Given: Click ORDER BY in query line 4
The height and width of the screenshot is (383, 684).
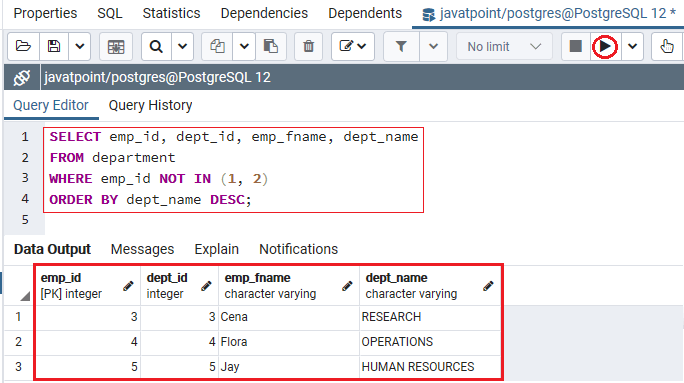Looking at the screenshot, I should (84, 199).
